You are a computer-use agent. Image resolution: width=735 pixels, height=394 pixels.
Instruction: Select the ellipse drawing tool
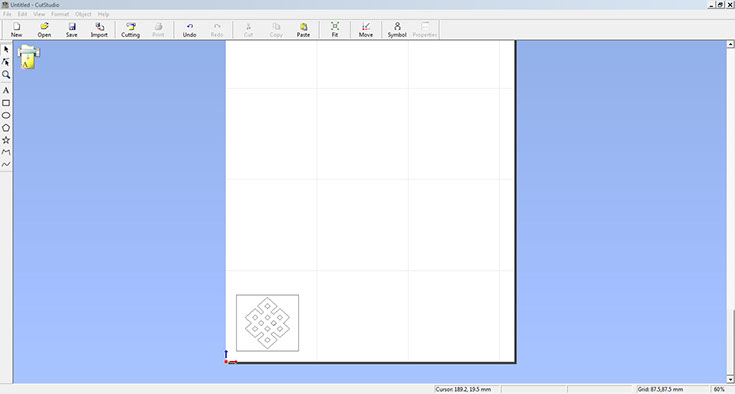click(x=6, y=115)
